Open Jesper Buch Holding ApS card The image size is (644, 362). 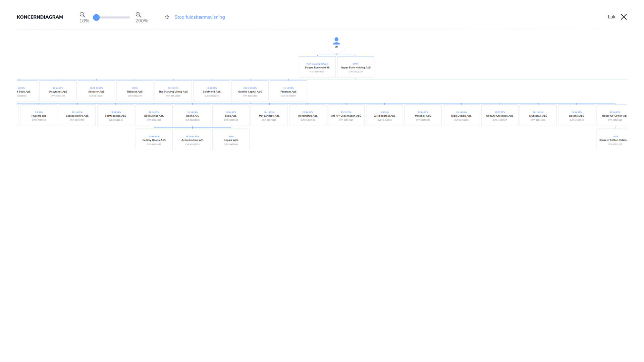pyautogui.click(x=356, y=67)
